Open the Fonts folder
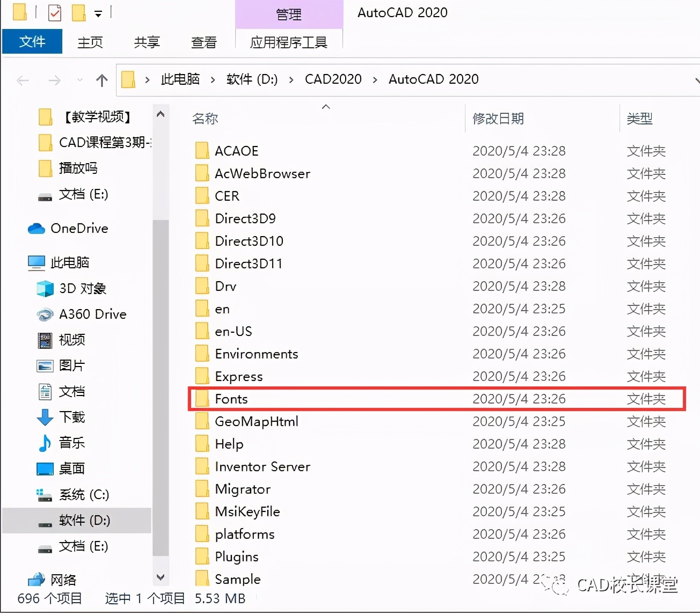This screenshot has height=615, width=700. click(x=231, y=399)
